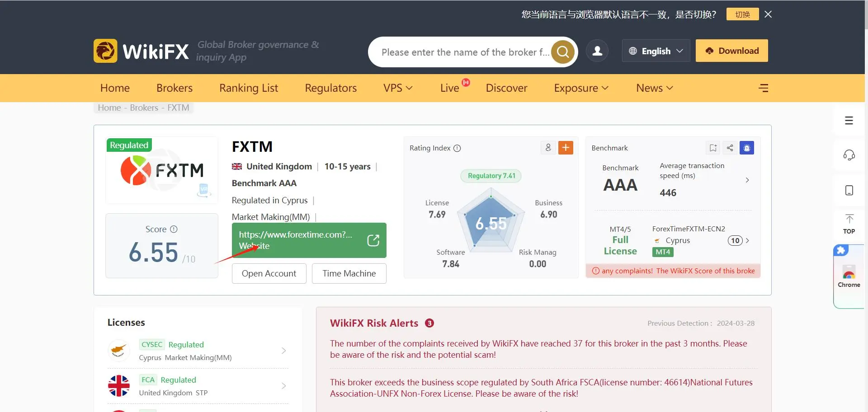Screen dimensions: 868x412
Task: Click the TOP back-to-top button
Action: [849, 225]
